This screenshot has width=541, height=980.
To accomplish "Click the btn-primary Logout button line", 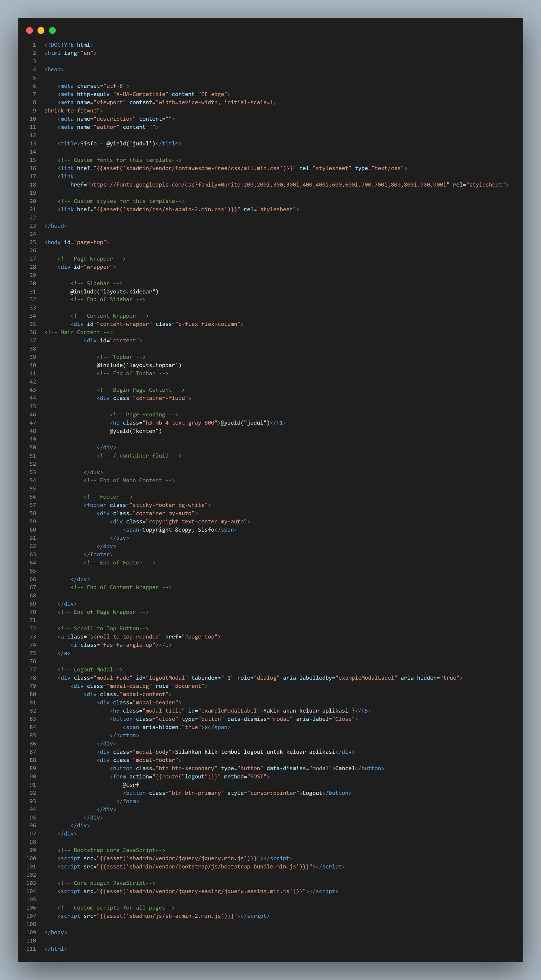I will (237, 793).
